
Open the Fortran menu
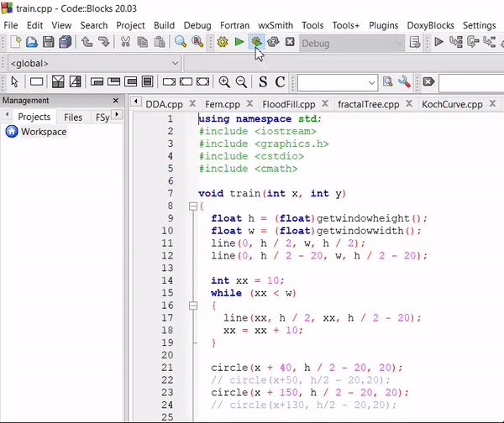point(234,25)
